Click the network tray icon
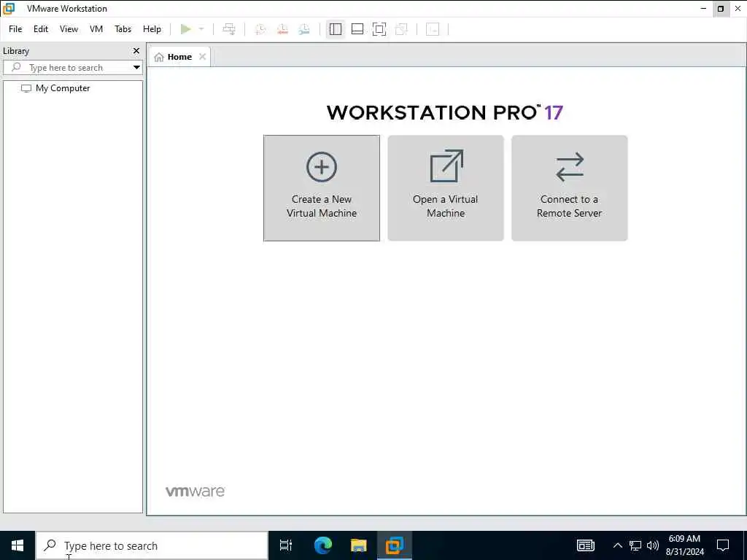 coord(635,545)
